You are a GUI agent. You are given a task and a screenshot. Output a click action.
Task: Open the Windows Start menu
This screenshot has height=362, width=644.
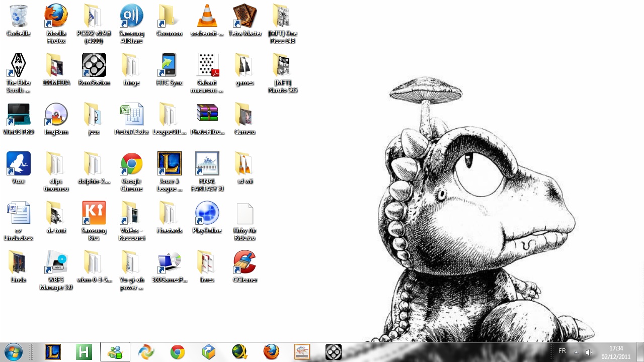click(13, 352)
